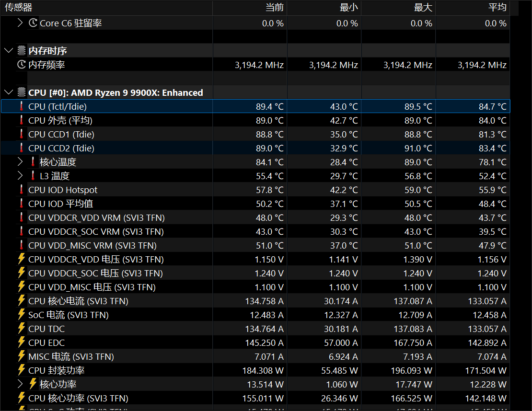Expand the 核心功率 sensor group

(x=20, y=384)
